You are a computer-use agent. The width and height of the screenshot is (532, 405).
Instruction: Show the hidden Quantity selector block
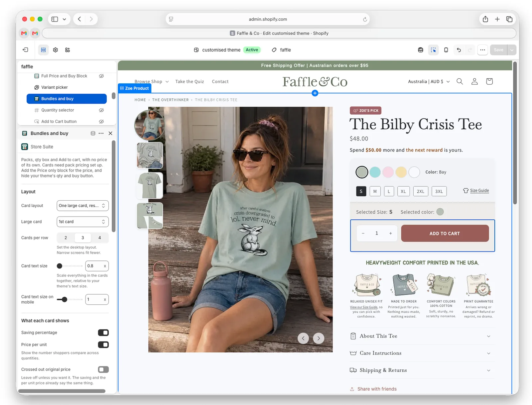101,110
